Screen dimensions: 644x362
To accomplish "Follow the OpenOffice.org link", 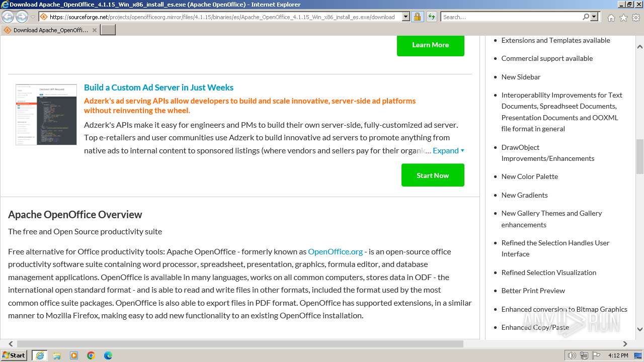I will click(x=335, y=251).
